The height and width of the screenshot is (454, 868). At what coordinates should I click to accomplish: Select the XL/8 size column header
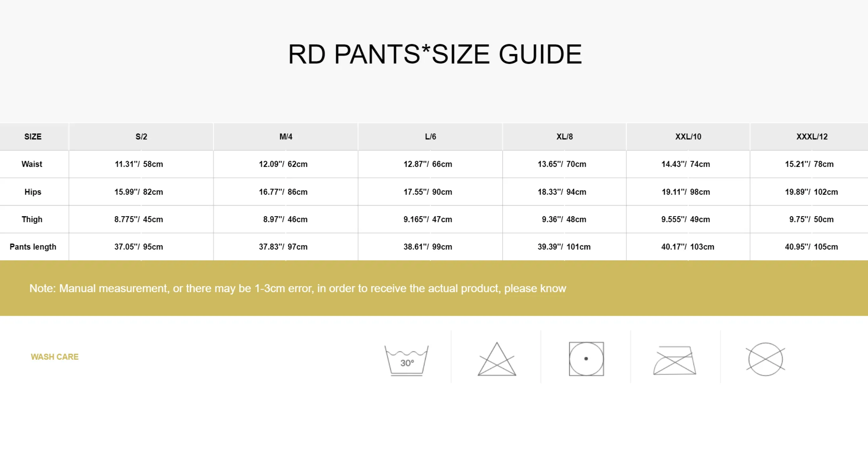tap(564, 137)
